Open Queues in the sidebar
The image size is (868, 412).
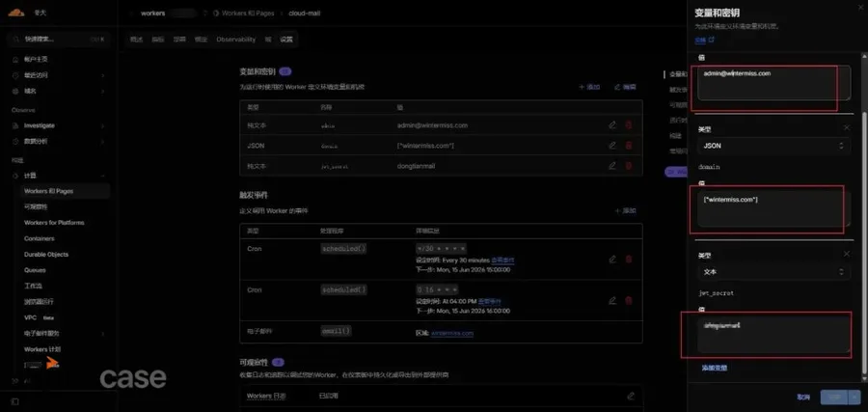point(35,270)
